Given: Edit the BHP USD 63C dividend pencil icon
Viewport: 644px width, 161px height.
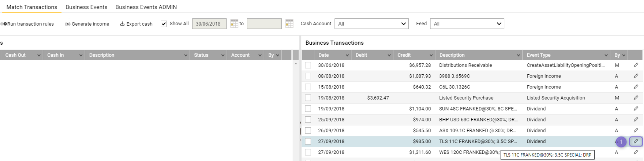Looking at the screenshot, I should (x=635, y=120).
